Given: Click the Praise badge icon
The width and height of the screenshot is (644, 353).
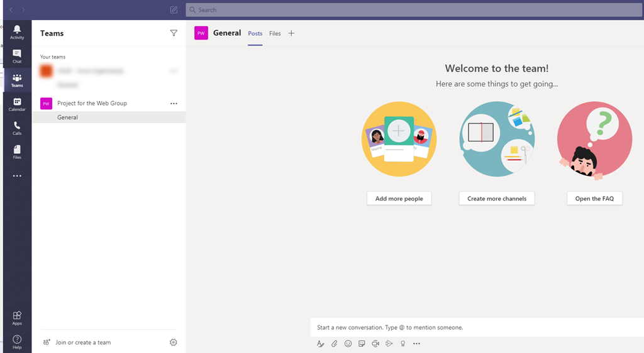Looking at the screenshot, I should point(402,344).
